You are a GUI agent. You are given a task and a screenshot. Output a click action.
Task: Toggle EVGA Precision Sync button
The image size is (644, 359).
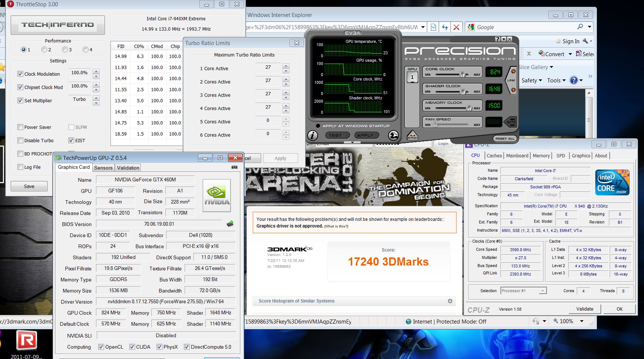[412, 136]
